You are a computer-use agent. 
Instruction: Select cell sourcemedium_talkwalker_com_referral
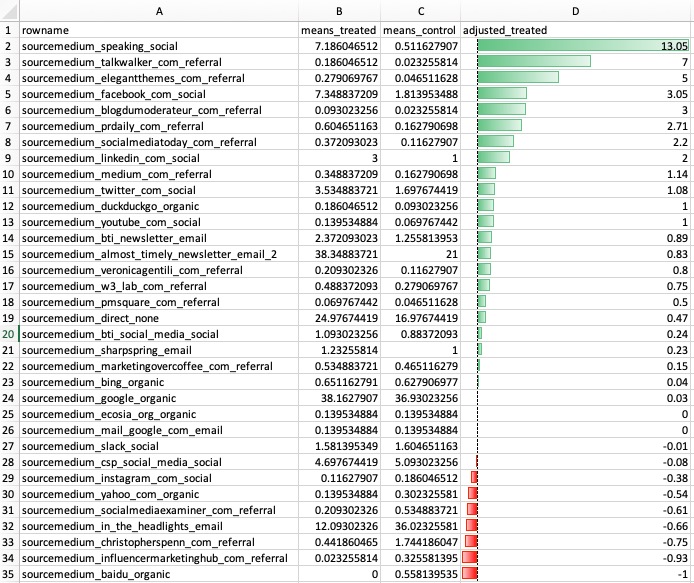coord(159,62)
